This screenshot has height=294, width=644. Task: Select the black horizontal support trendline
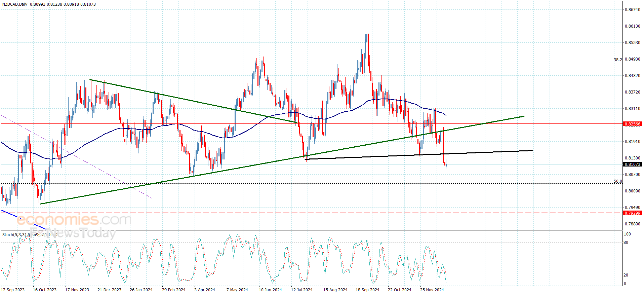click(x=418, y=155)
